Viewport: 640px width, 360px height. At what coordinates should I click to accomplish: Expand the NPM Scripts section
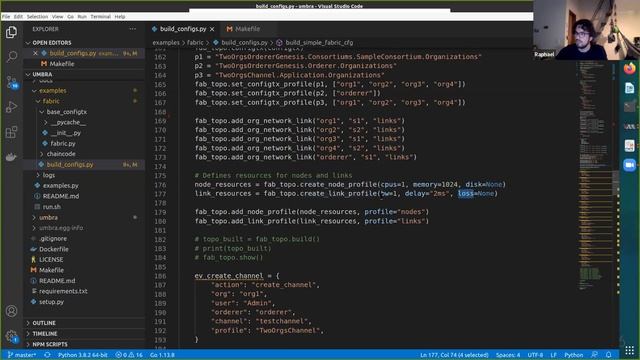click(x=50, y=344)
